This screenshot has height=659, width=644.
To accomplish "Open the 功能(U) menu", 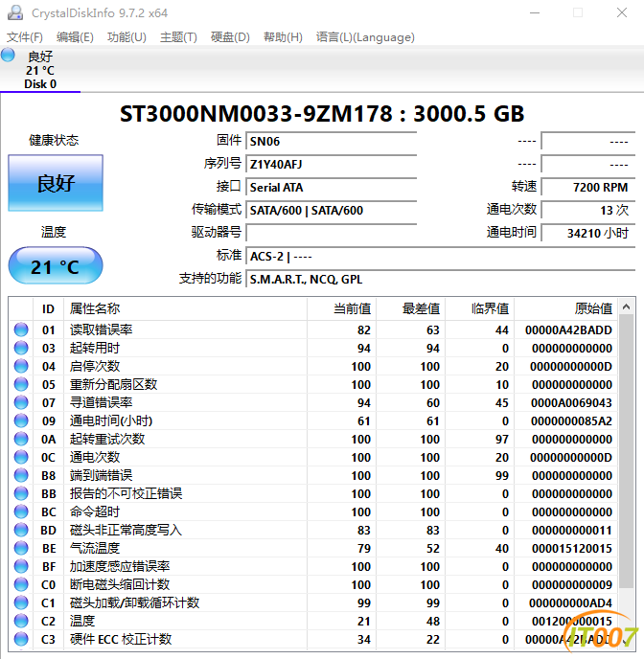I will (x=126, y=37).
